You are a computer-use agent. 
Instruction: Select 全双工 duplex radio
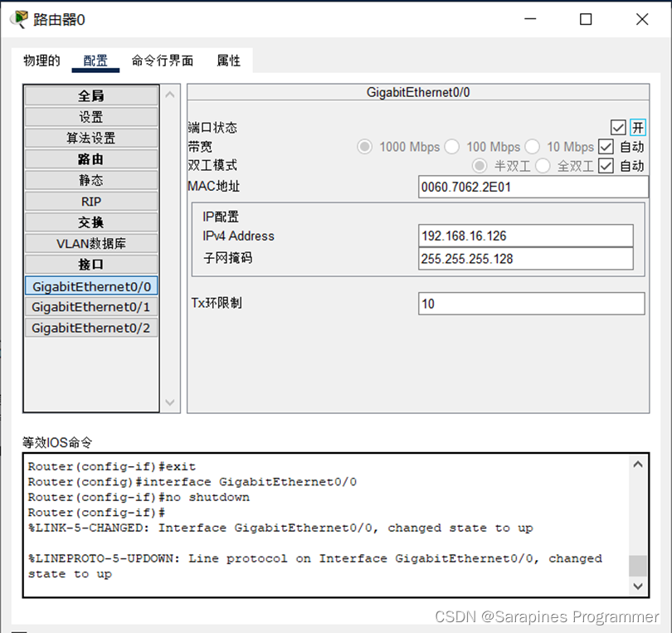[x=543, y=165]
